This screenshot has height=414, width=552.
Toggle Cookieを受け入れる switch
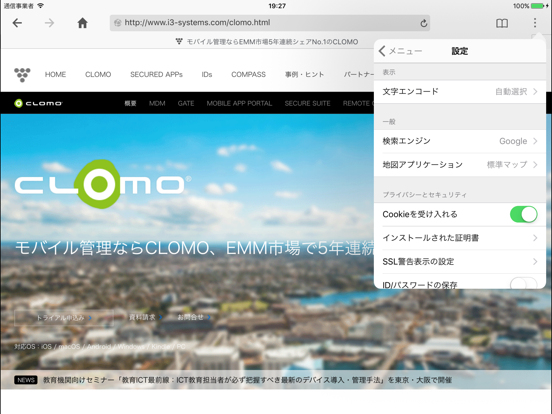[523, 214]
